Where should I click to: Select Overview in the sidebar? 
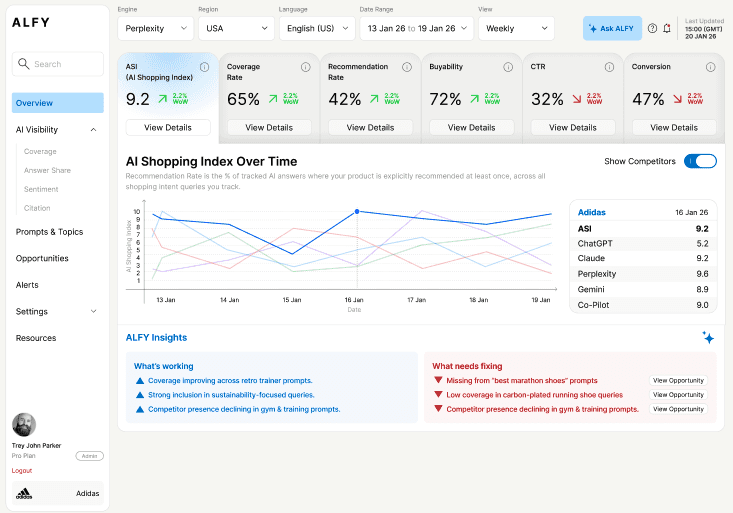(x=57, y=103)
